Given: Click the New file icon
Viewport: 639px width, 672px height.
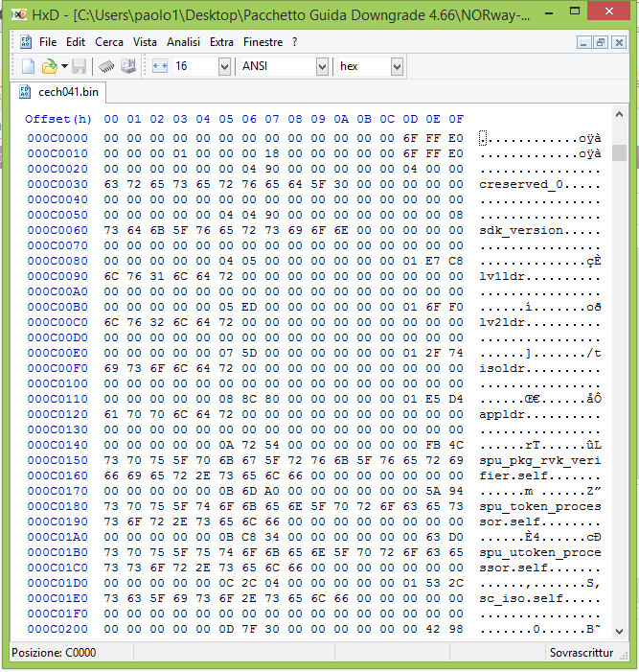Looking at the screenshot, I should point(29,66).
